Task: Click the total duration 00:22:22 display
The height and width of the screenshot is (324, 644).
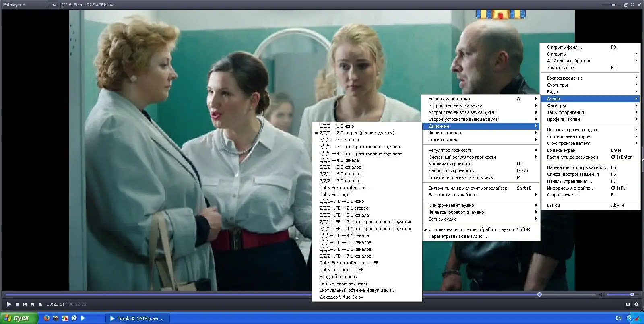Action: pyautogui.click(x=77, y=304)
